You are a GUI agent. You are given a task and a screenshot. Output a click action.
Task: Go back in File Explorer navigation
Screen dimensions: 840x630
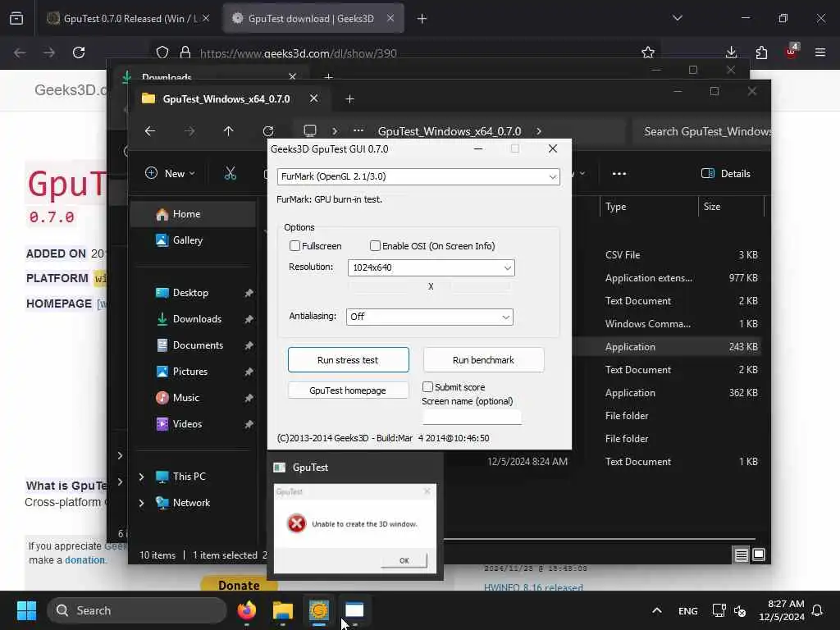coord(150,131)
